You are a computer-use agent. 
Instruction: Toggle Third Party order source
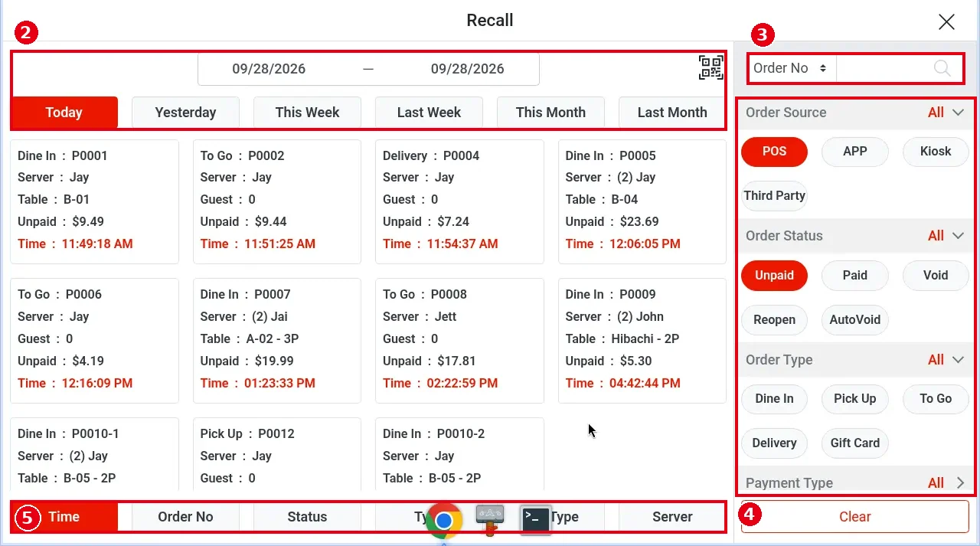click(x=774, y=195)
